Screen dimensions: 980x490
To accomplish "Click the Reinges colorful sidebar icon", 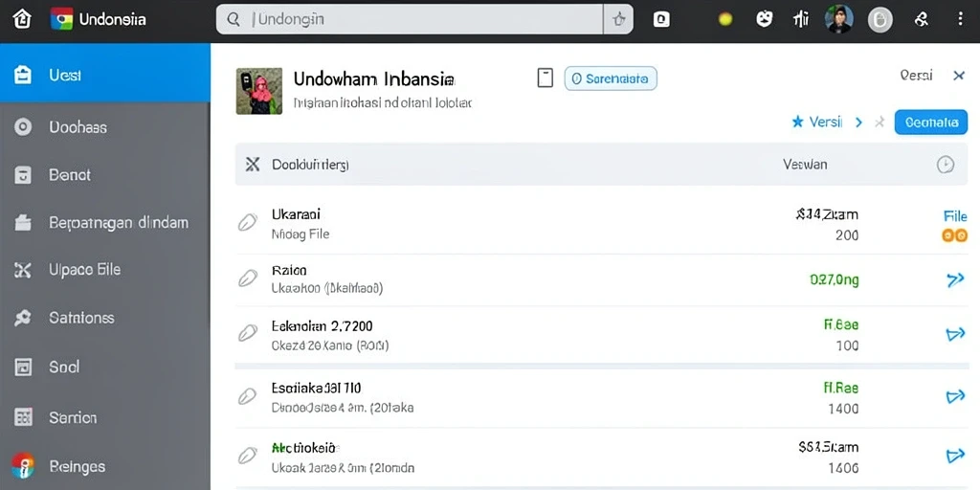I will 23,466.
